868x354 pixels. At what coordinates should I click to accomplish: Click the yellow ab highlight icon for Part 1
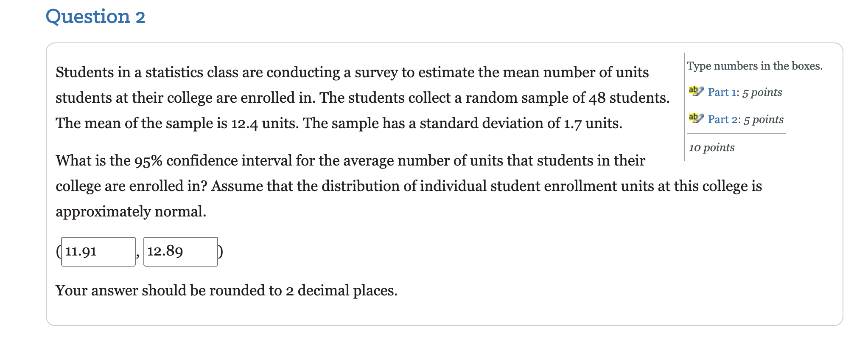coord(694,90)
